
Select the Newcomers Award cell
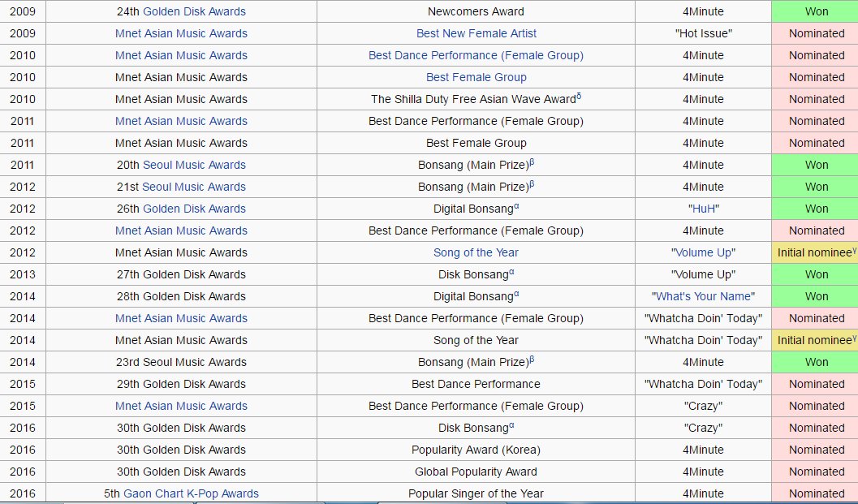(476, 11)
